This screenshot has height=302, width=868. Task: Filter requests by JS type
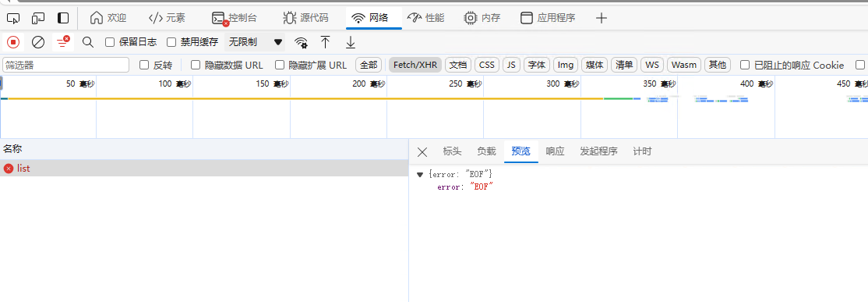[x=511, y=65]
